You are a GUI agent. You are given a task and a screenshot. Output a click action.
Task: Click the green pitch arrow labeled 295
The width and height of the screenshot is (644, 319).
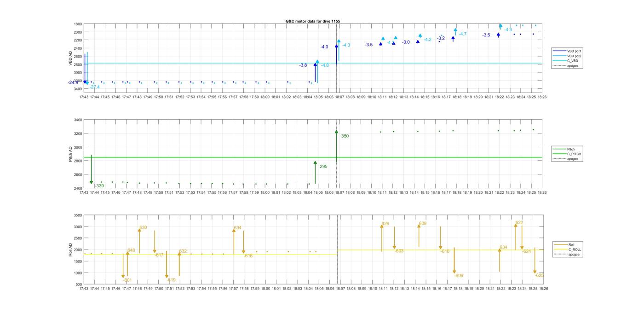(315, 173)
